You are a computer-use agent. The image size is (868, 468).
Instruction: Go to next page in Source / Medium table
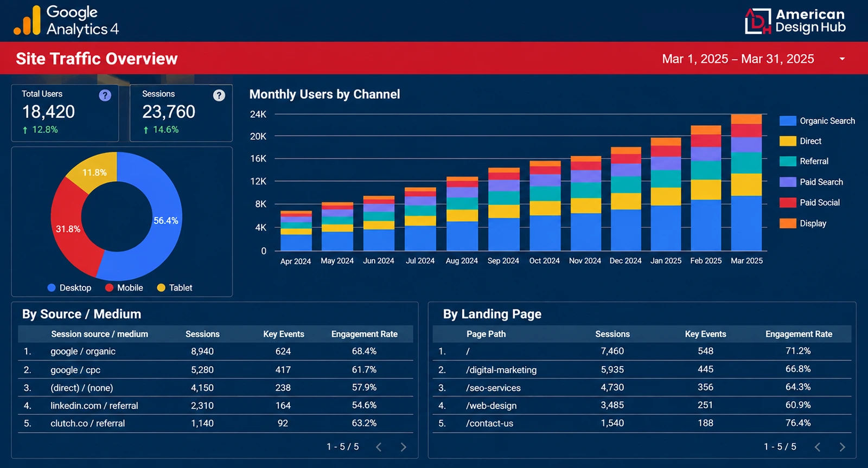(403, 447)
